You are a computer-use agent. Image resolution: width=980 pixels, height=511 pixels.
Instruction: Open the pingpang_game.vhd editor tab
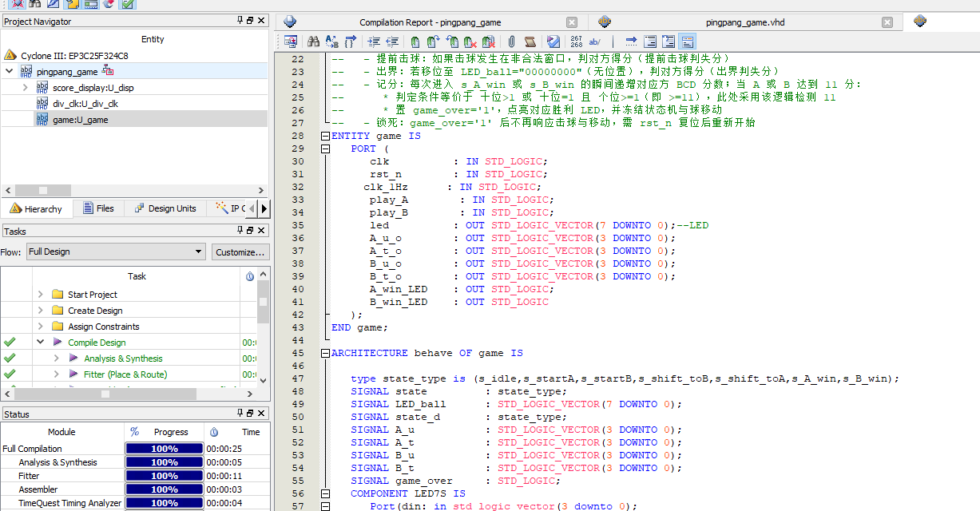[745, 22]
